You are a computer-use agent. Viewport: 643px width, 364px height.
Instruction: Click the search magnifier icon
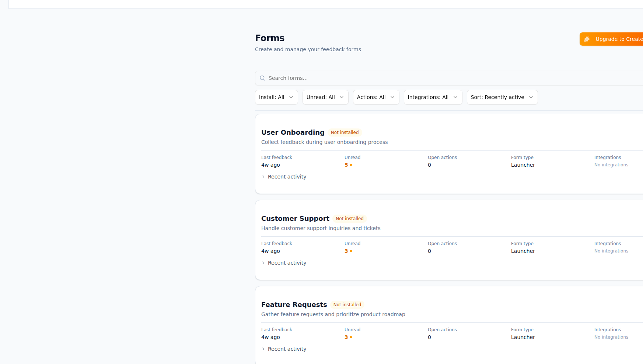point(262,78)
